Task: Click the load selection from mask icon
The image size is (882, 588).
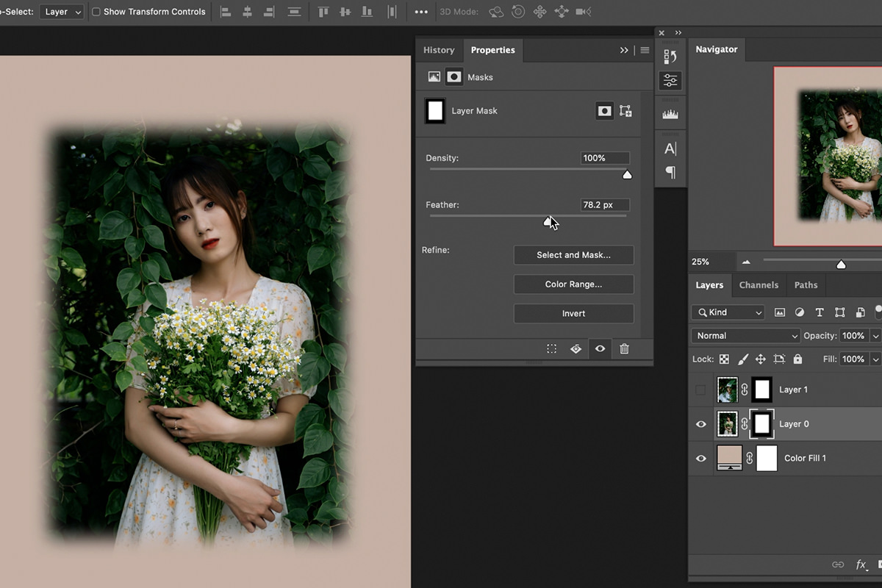Action: 551,349
